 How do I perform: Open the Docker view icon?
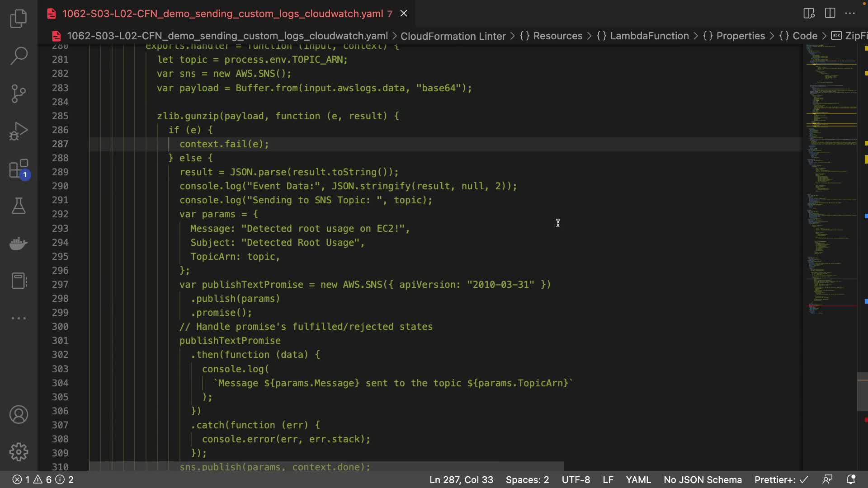(x=19, y=244)
